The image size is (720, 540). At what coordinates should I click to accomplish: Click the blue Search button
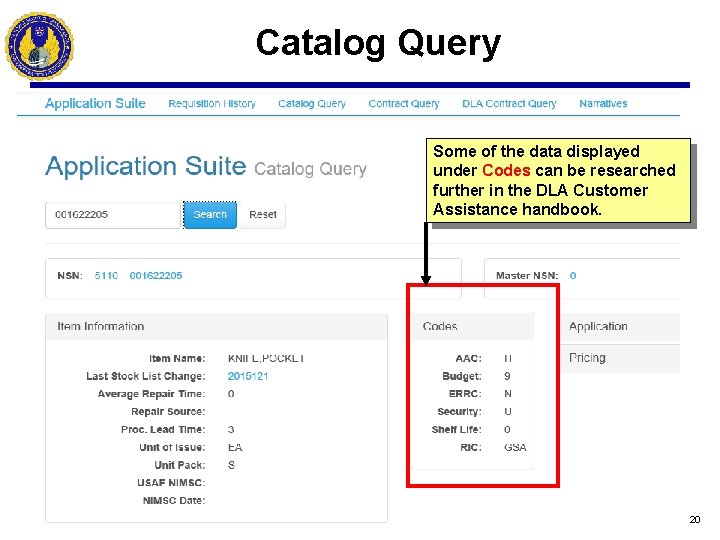(x=210, y=215)
